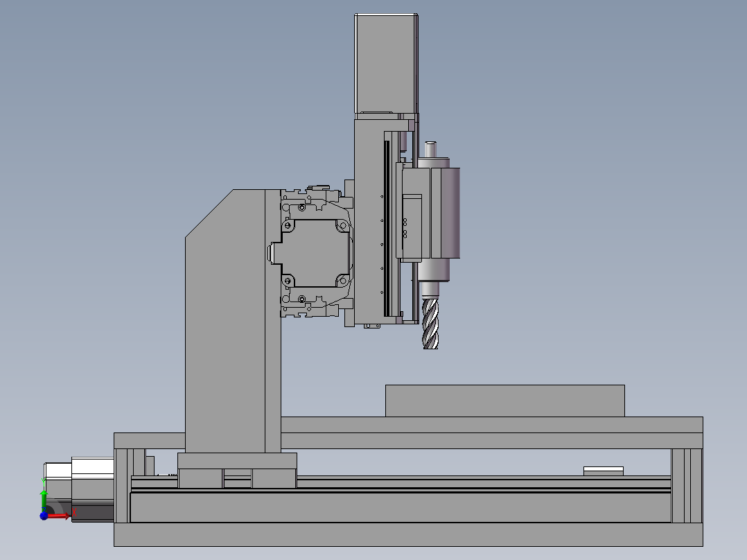This screenshot has width=747, height=560.
Task: Select the long linear rail beam
Action: 401,507
